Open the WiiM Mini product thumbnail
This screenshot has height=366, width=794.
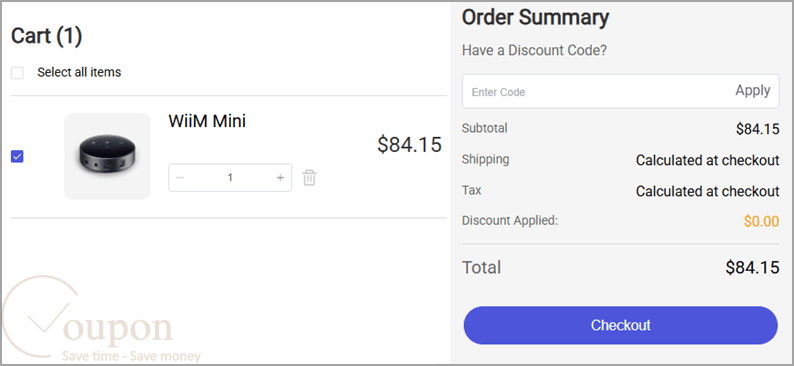[107, 156]
